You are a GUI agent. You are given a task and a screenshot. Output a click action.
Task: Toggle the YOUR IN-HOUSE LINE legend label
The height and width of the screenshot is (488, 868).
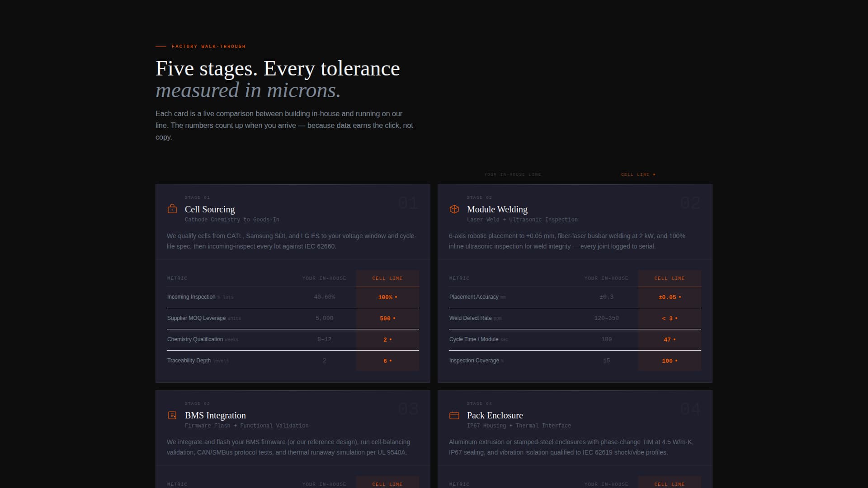coord(512,174)
